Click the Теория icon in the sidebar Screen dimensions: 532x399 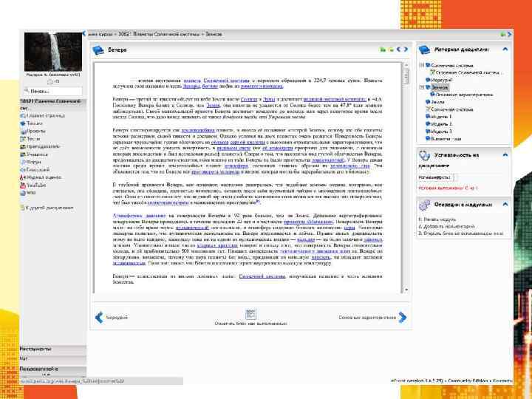(x=23, y=123)
